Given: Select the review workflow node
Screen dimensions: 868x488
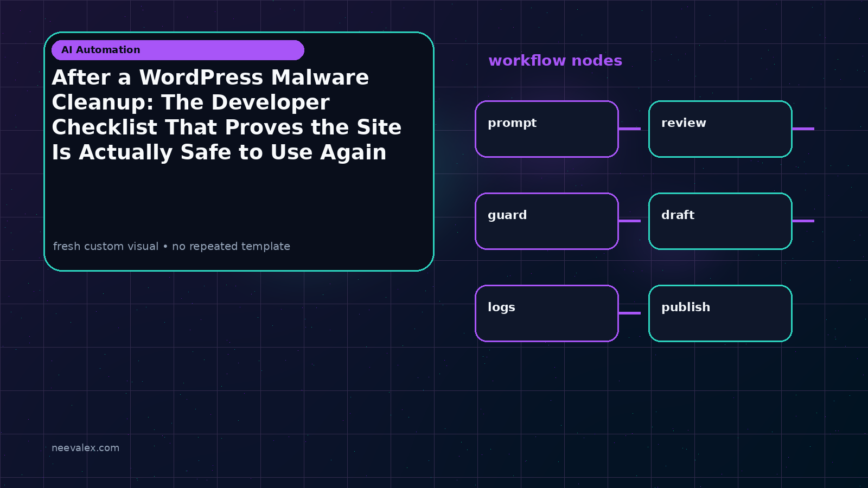Looking at the screenshot, I should pos(720,129).
